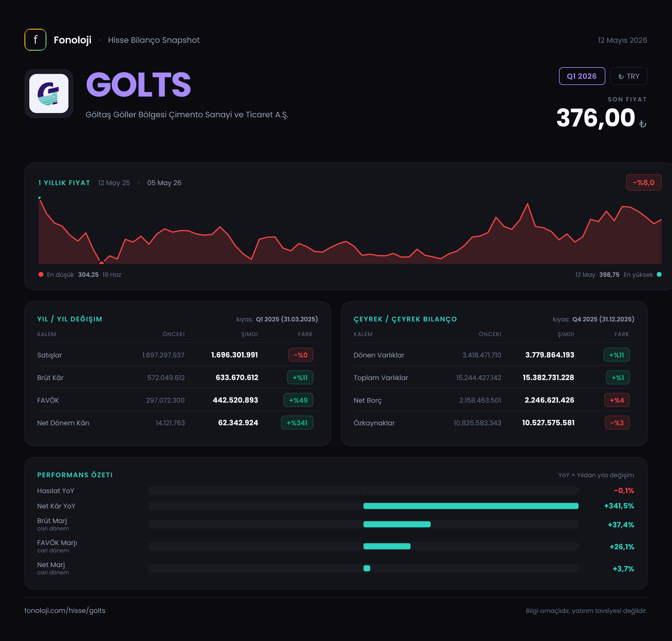This screenshot has width=672, height=641.
Task: Click the FAVÖK Marjı progress bar
Action: coord(363,546)
